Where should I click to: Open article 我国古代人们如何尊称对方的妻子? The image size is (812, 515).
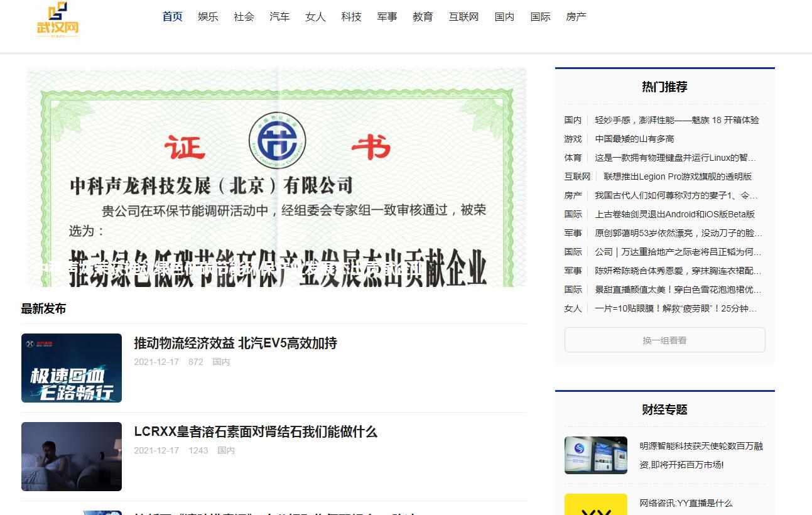pyautogui.click(x=676, y=195)
